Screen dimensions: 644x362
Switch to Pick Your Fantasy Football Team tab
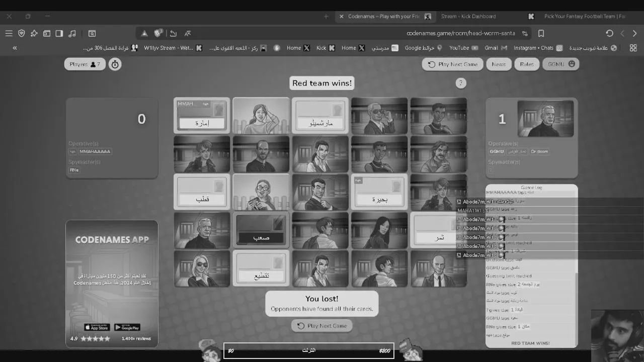tap(585, 16)
